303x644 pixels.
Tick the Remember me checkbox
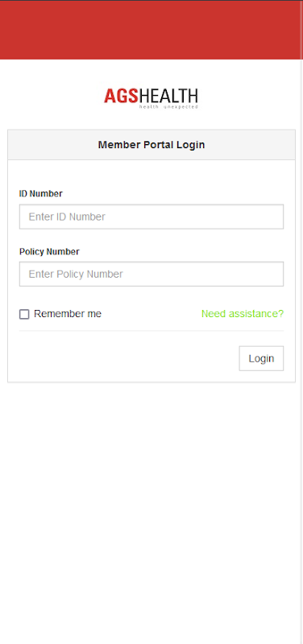[x=24, y=314]
